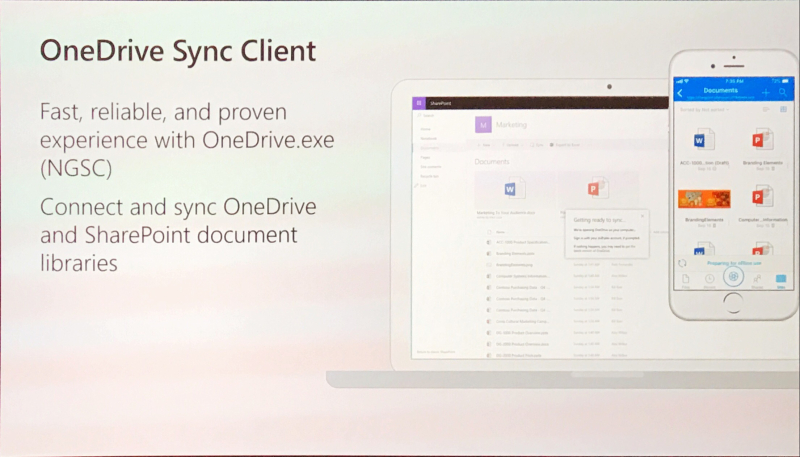Tap the sync refresh icon on phone
The width and height of the screenshot is (800, 457).
682,263
